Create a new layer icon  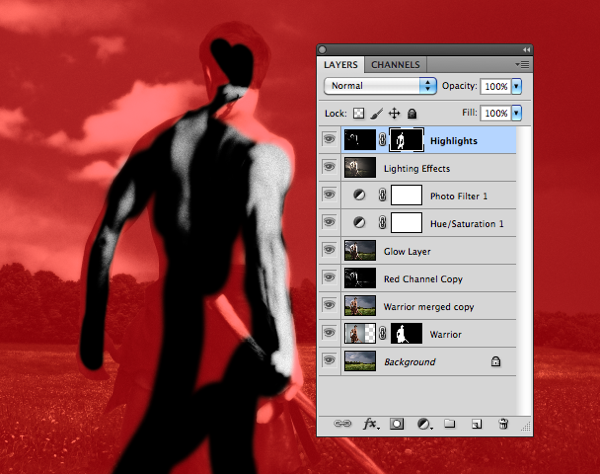[x=476, y=424]
